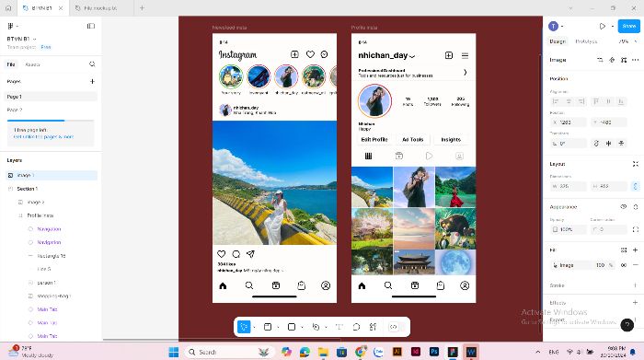Open dropdown next to Pen tool
644x360 pixels.
[x=326, y=327]
